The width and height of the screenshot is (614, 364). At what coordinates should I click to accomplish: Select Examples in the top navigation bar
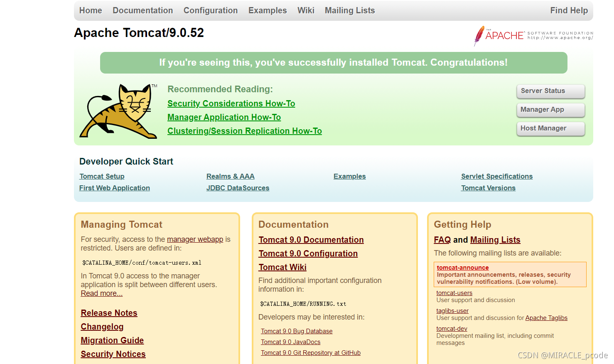(x=268, y=10)
